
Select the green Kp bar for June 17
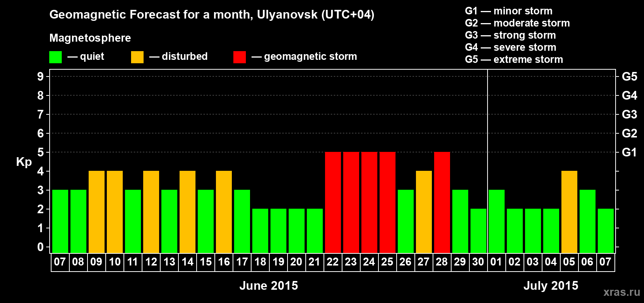(x=242, y=222)
